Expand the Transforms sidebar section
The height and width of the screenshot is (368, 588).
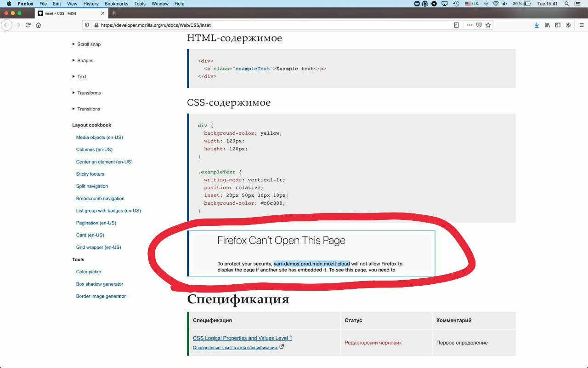coord(86,92)
